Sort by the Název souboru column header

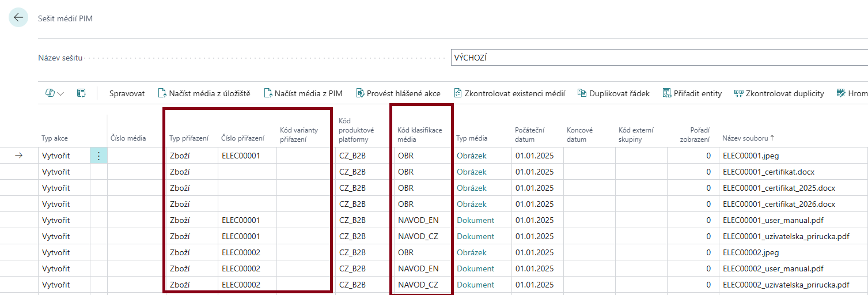[748, 138]
